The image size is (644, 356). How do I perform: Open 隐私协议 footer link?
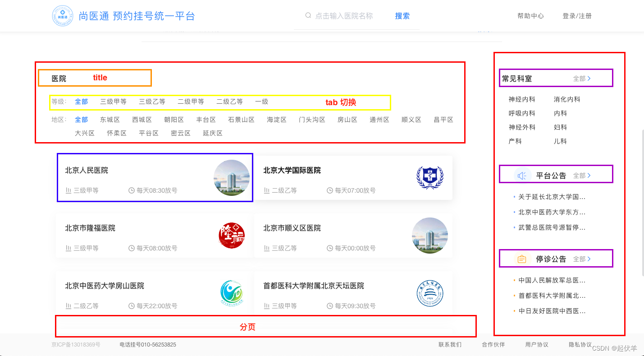(x=580, y=344)
